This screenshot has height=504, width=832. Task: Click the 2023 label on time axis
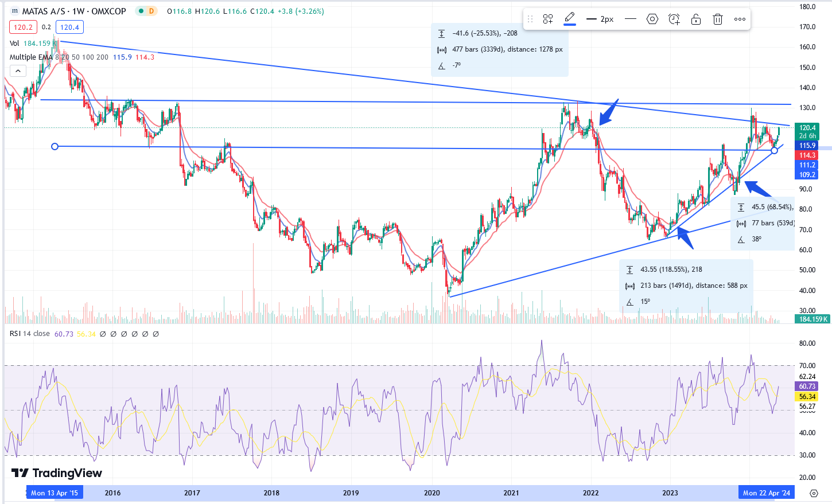[670, 493]
